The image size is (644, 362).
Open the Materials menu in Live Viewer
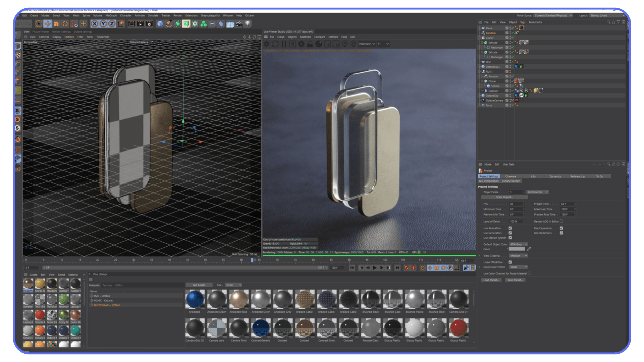(x=305, y=37)
